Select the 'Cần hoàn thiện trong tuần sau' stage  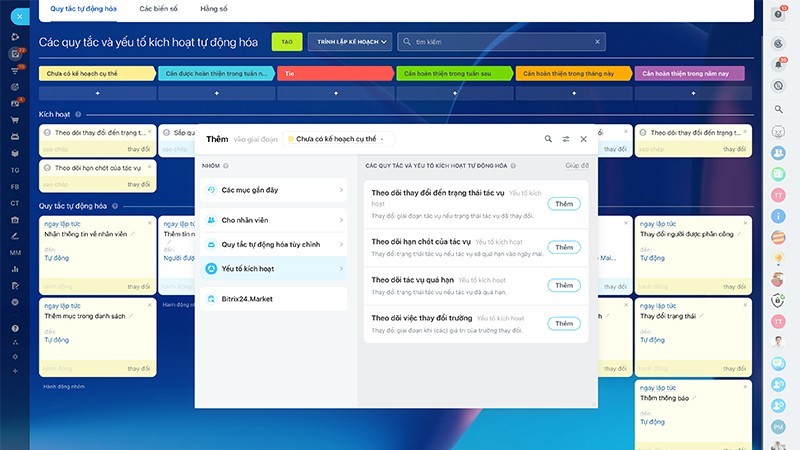455,73
